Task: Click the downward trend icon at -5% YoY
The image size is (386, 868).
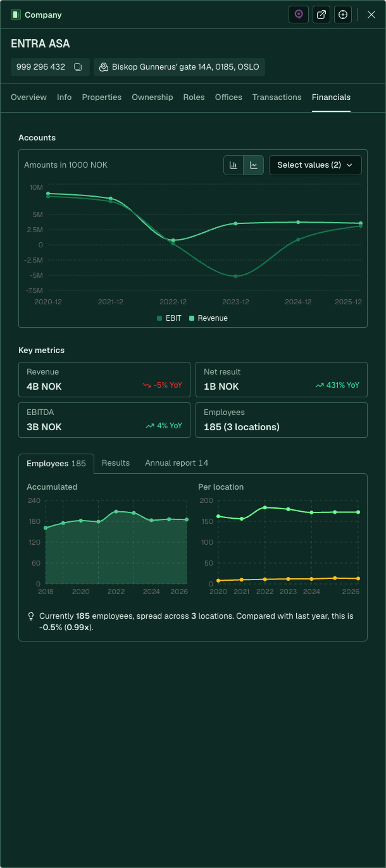Action: coord(147,385)
